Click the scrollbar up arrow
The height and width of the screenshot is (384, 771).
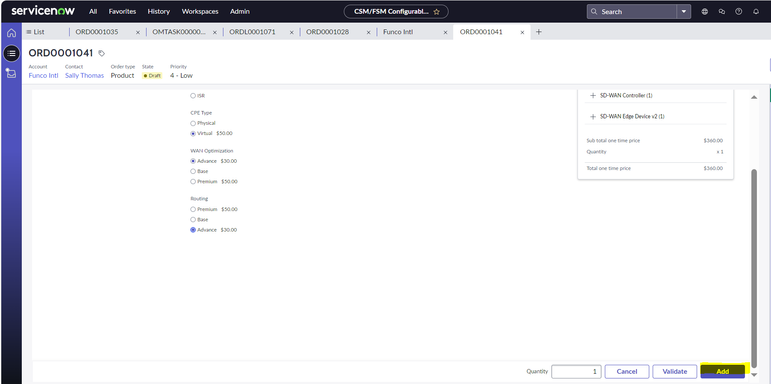[754, 97]
